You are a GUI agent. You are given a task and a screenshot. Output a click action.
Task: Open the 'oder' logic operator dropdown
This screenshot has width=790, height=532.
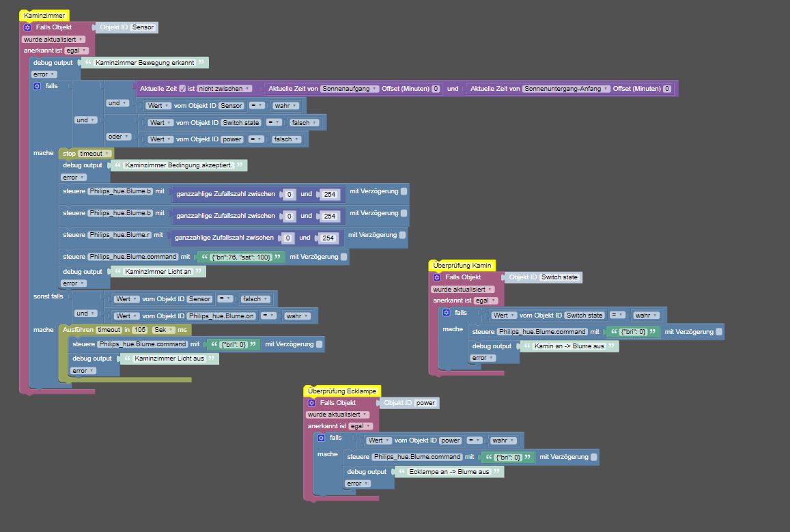pyautogui.click(x=119, y=137)
